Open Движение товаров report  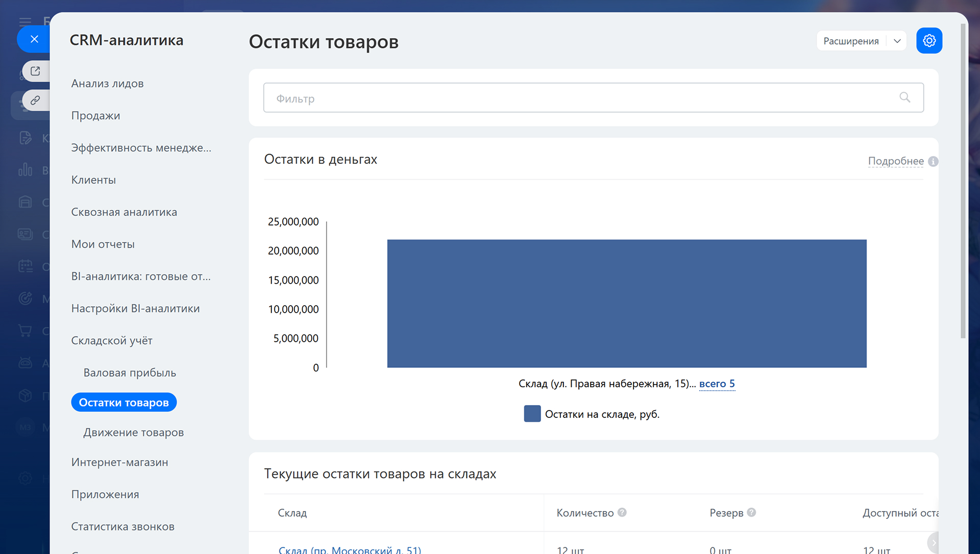click(133, 432)
